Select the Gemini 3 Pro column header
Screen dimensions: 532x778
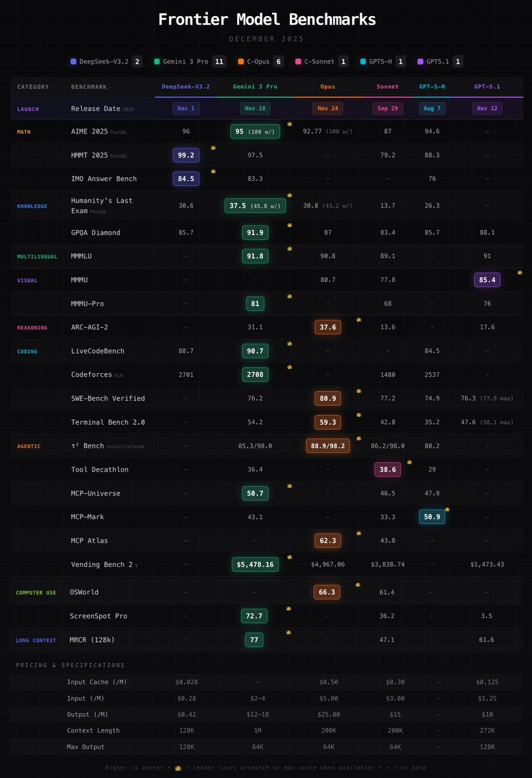255,86
